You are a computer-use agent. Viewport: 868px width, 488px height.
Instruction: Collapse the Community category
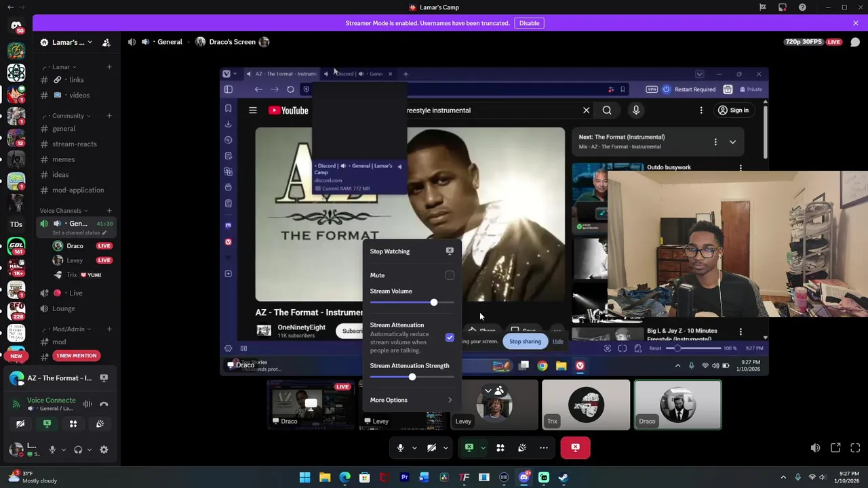72,116
